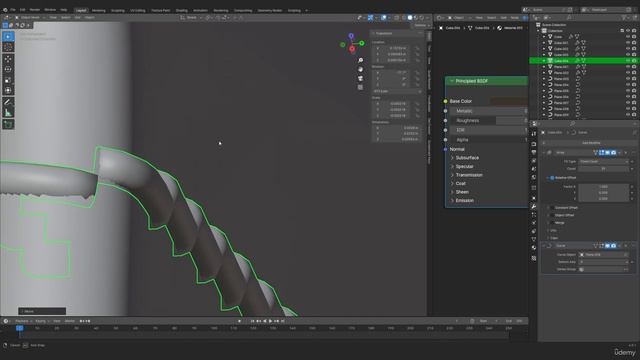Click the viewport zoom magnifier icon

pyautogui.click(x=360, y=60)
